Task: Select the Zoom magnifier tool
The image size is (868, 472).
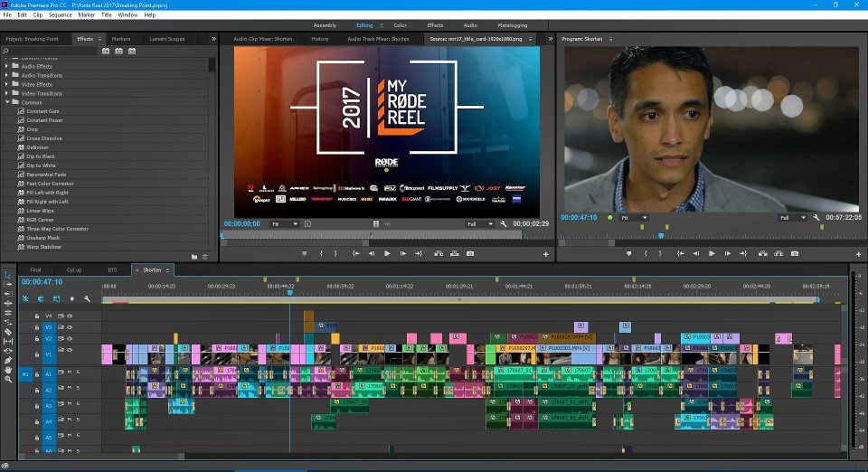Action: tap(8, 379)
